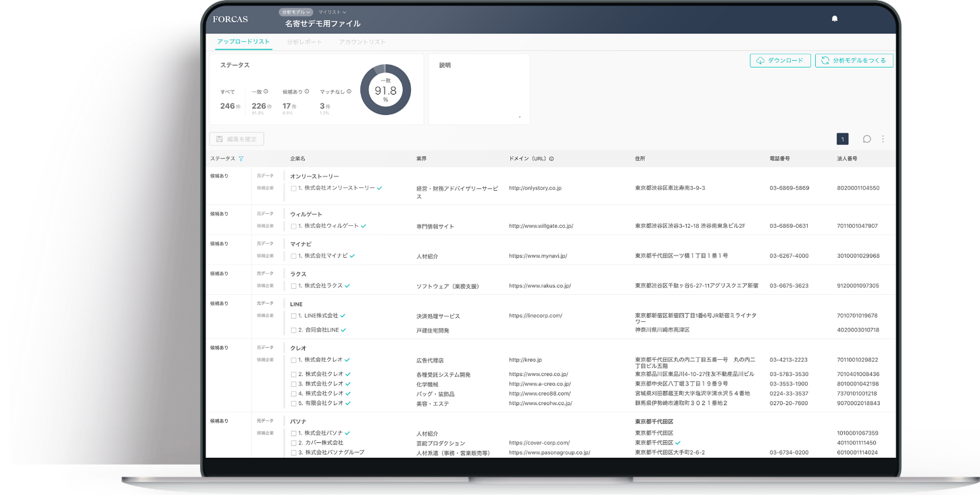Click inside the 説明 description box
The height and width of the screenshot is (495, 980).
(x=479, y=90)
